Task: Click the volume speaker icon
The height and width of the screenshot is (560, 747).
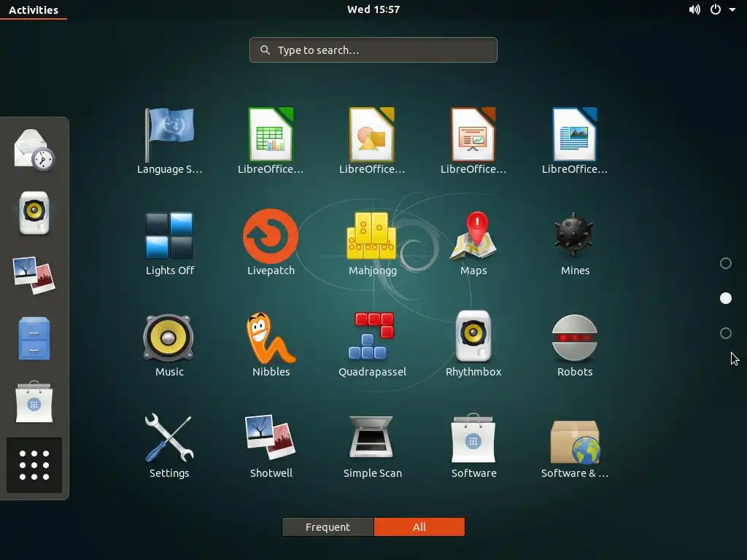Action: pyautogui.click(x=694, y=9)
